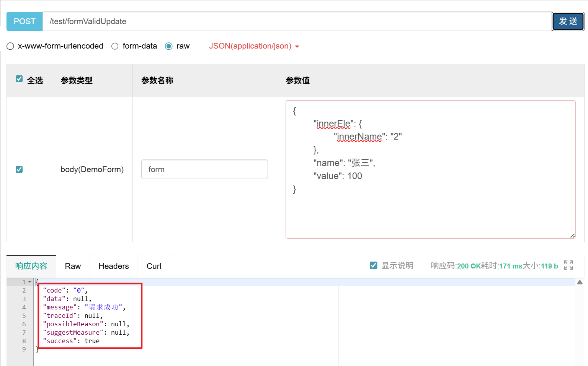Open the JSON(application/json) content-type dropdown
The image size is (588, 366).
tap(250, 46)
